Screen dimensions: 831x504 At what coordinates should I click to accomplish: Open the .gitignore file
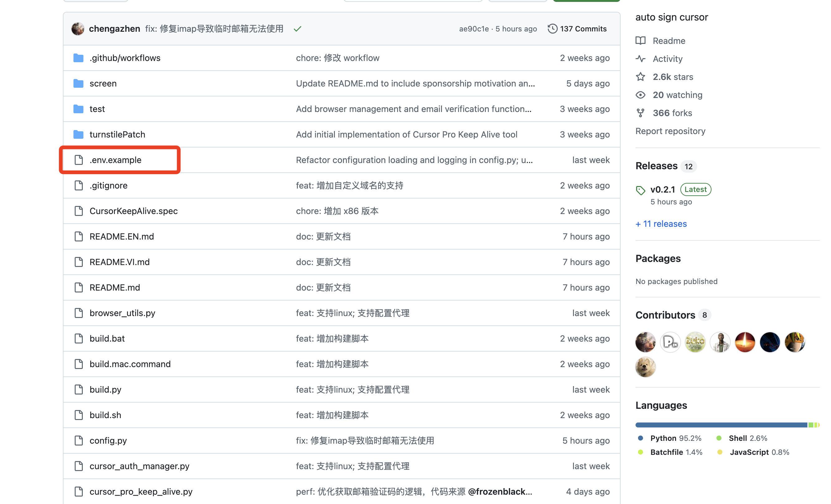coord(108,185)
